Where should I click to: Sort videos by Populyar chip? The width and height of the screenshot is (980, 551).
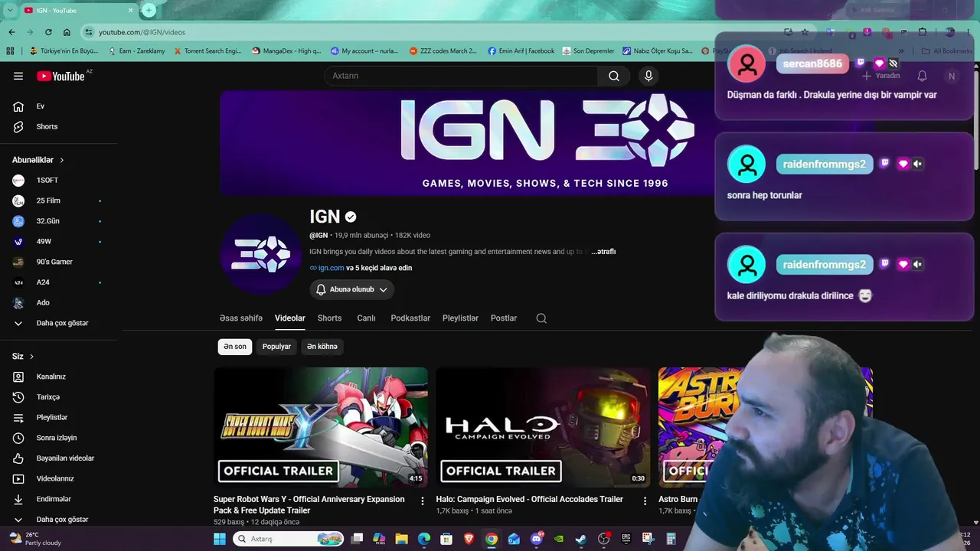click(276, 347)
